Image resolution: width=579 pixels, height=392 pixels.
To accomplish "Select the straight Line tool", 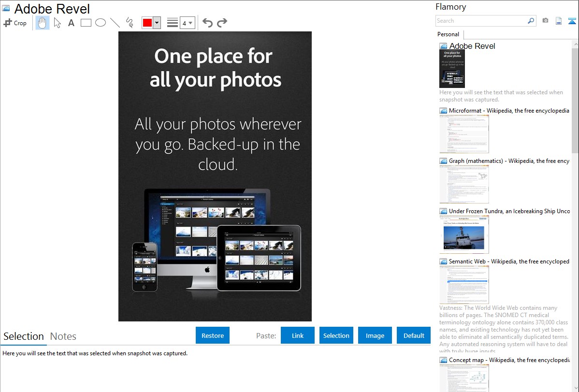I will pos(115,23).
